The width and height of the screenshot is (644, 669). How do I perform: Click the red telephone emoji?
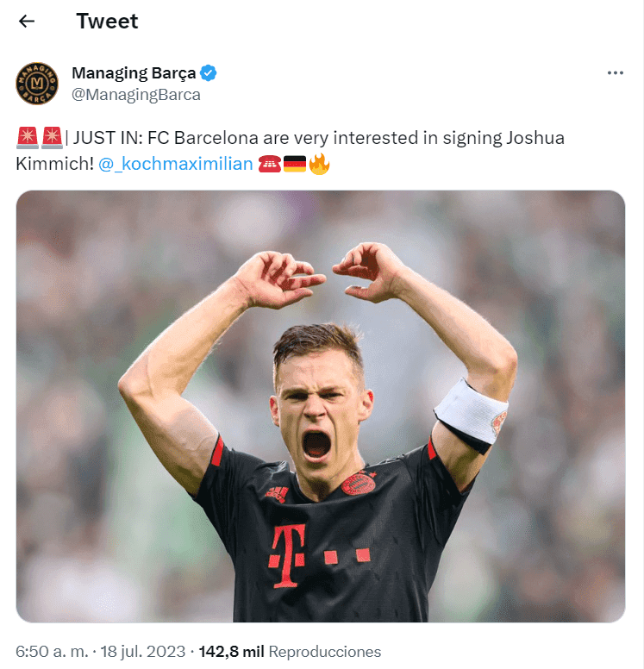[x=269, y=164]
